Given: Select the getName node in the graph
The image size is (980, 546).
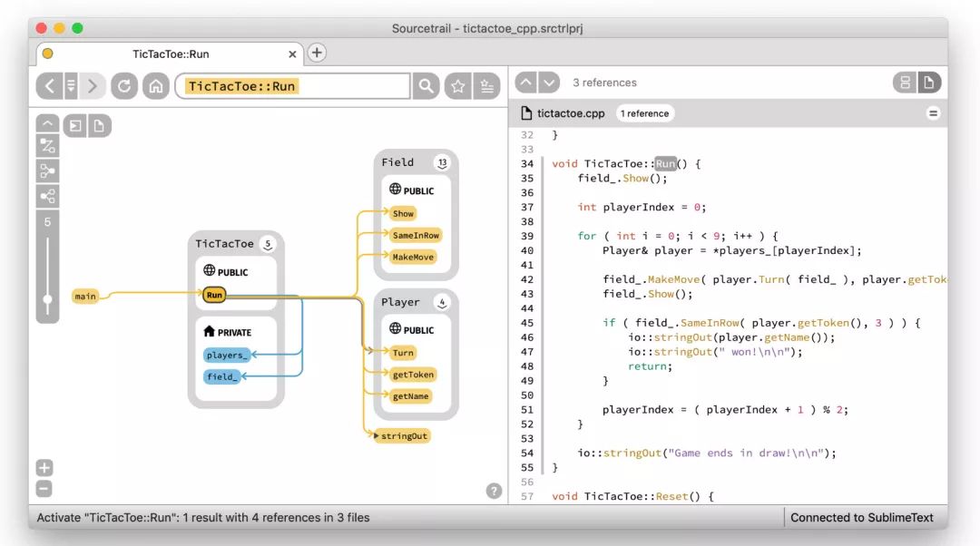Looking at the screenshot, I should (x=411, y=396).
